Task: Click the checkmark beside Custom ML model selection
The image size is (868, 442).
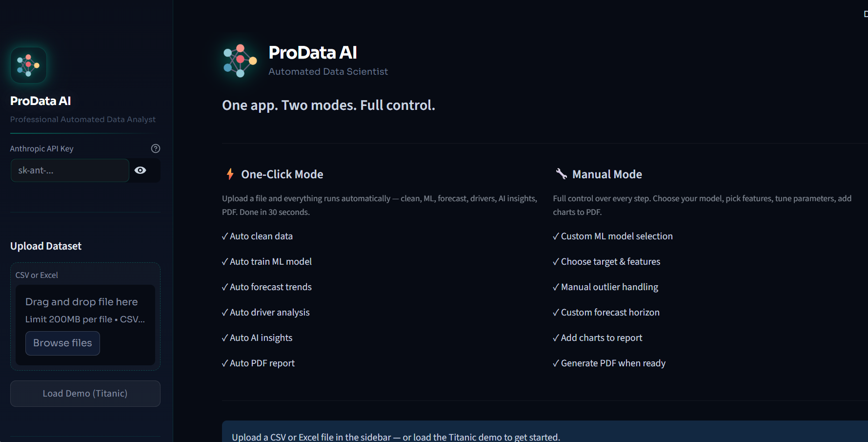Action: 555,236
